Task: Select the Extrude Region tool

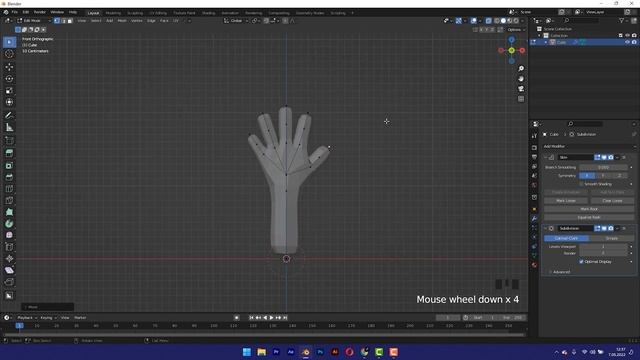Action: coord(9,153)
